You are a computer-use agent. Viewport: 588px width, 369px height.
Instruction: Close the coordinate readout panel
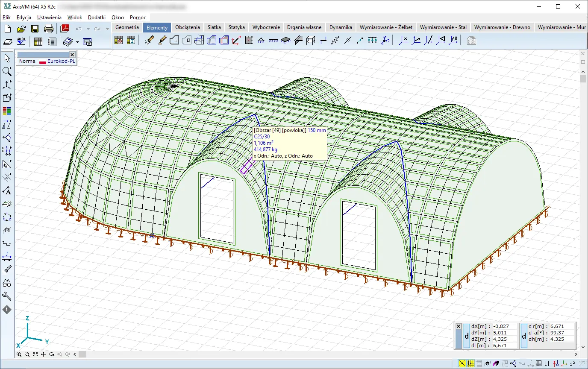pos(459,326)
